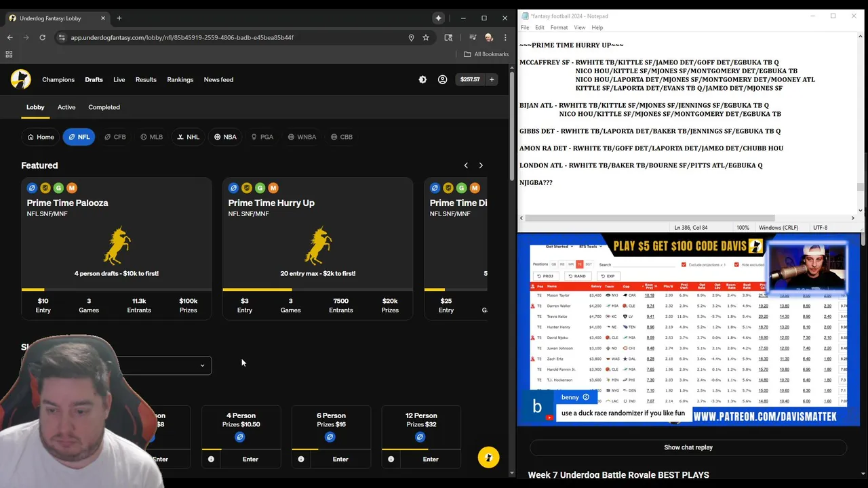Click Notepad's horizontal scrollbar right arrow
868x488 pixels.
(853, 218)
